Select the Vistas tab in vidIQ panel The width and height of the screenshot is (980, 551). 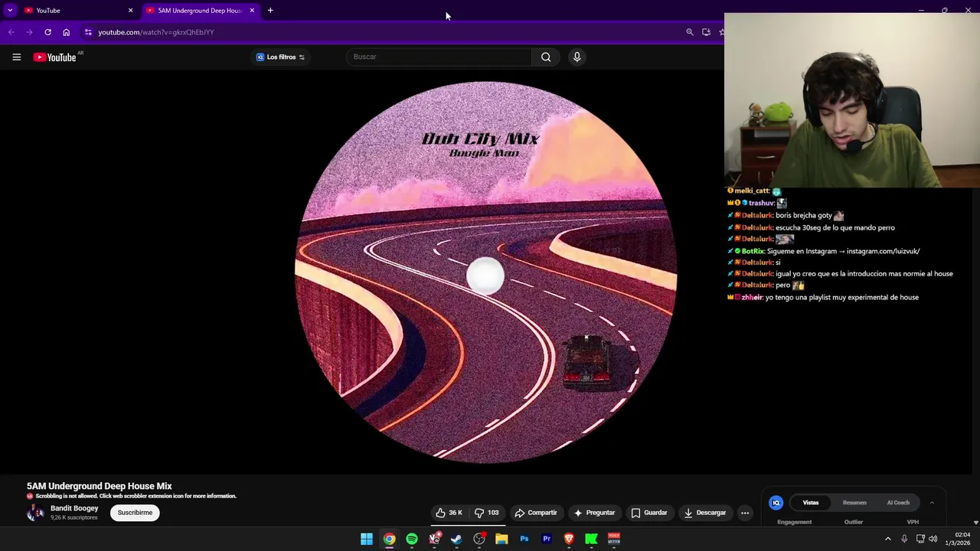tap(811, 503)
